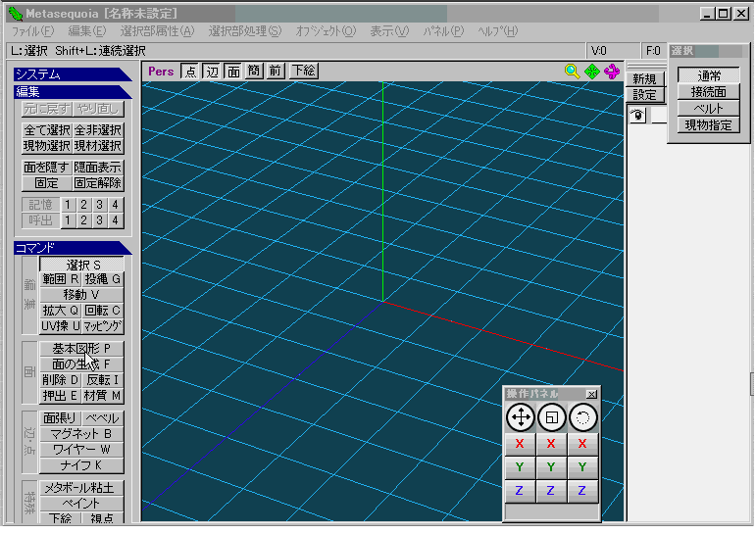756x534 pixels.
Task: Click Y under the scale handle
Action: click(551, 467)
